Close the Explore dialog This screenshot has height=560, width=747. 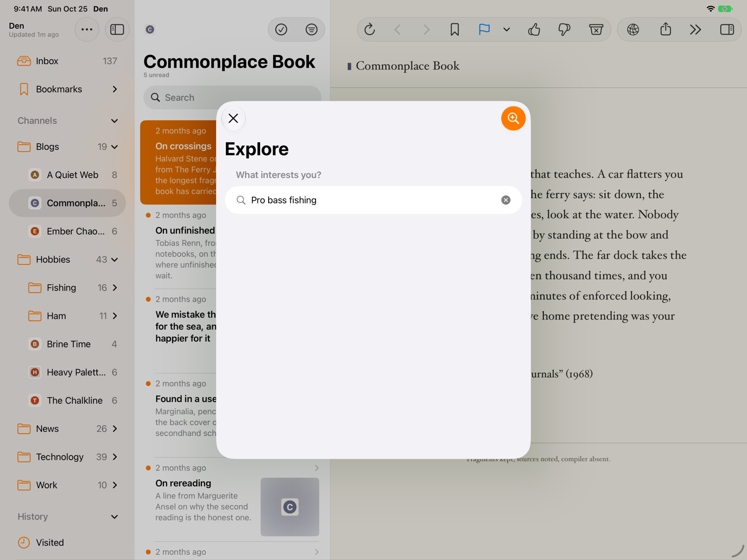coord(233,118)
